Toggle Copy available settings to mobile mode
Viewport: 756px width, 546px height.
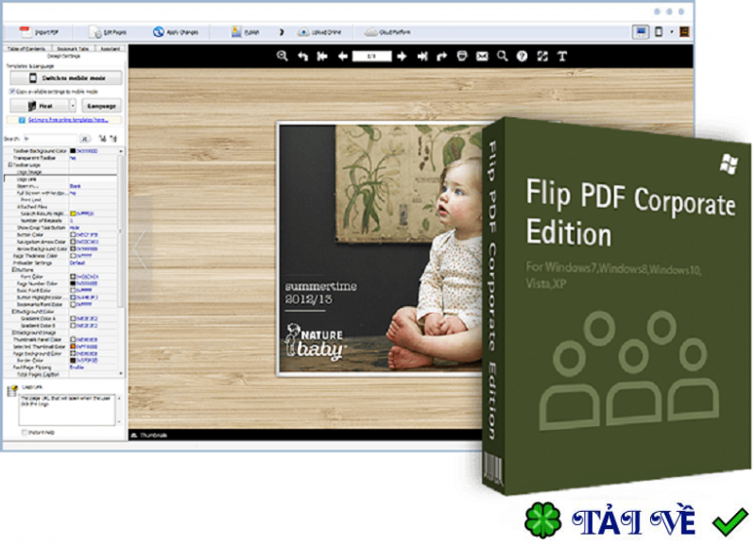click(x=12, y=91)
